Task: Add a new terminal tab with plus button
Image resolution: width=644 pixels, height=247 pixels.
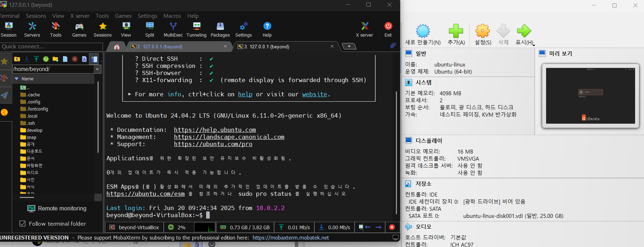Action: pos(349,46)
